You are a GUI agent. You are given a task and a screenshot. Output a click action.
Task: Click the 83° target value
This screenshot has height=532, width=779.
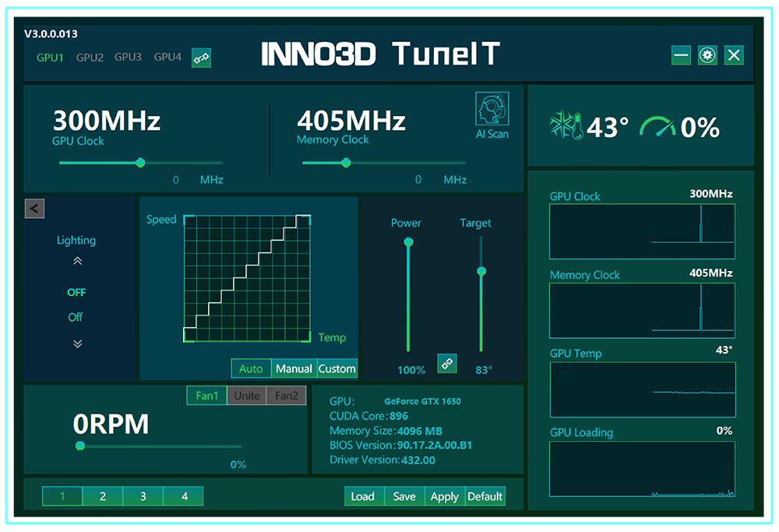tap(484, 370)
